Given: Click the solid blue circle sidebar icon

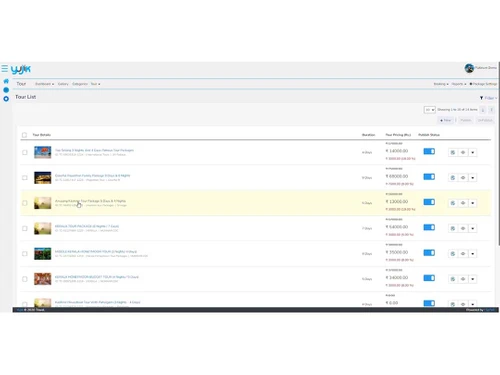Looking at the screenshot, I should coord(6,90).
